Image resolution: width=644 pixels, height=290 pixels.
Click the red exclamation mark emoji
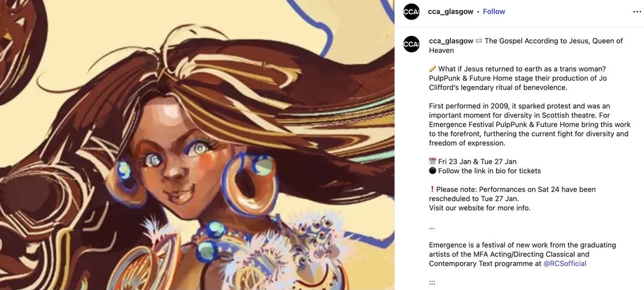432,190
